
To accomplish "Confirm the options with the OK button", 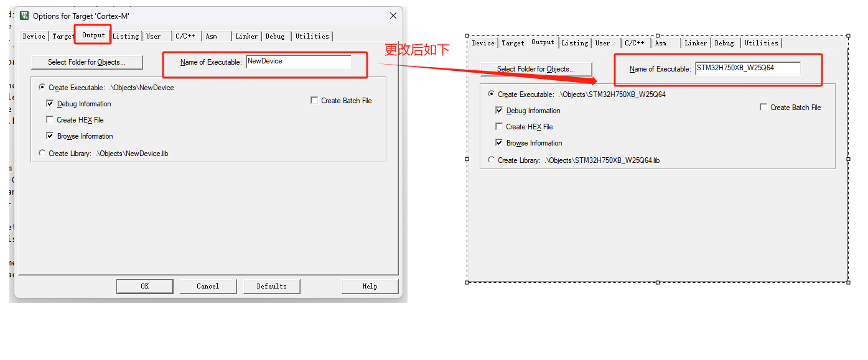I will point(145,286).
